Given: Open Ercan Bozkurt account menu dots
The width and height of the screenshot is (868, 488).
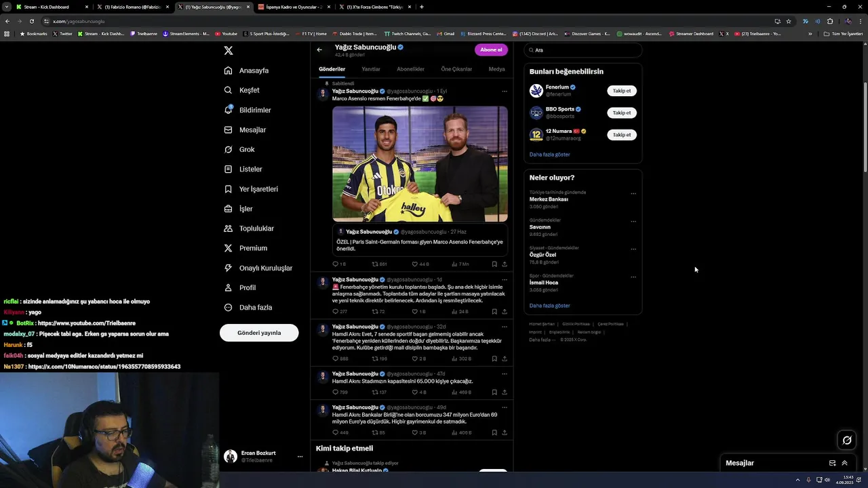Looking at the screenshot, I should 300,457.
